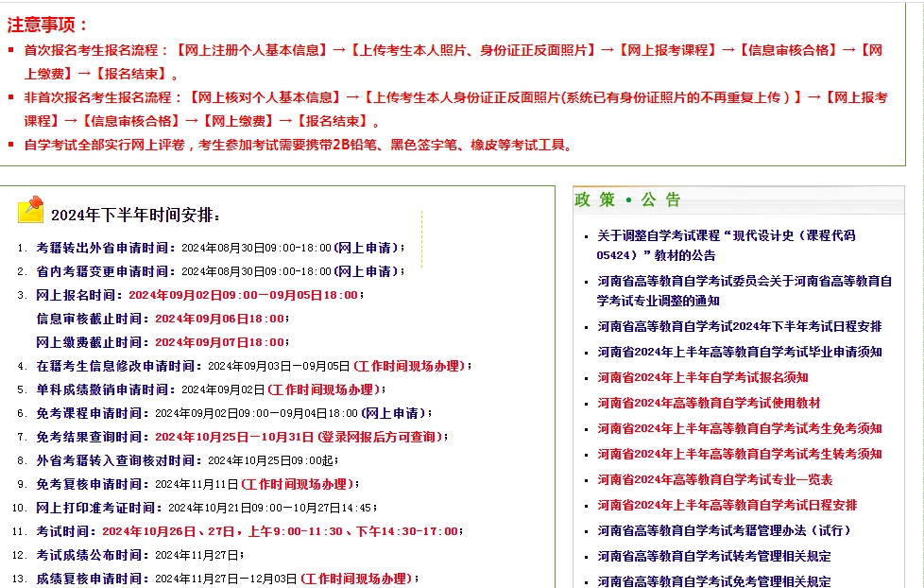924x588 pixels.
Task: Open 2024年上半年自学考试报名须知 link
Action: (702, 377)
